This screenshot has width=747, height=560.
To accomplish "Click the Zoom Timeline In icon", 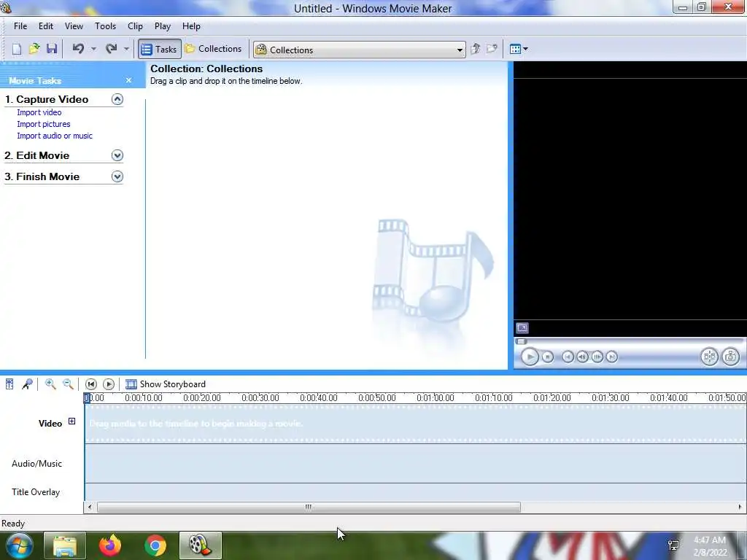I will tap(50, 384).
